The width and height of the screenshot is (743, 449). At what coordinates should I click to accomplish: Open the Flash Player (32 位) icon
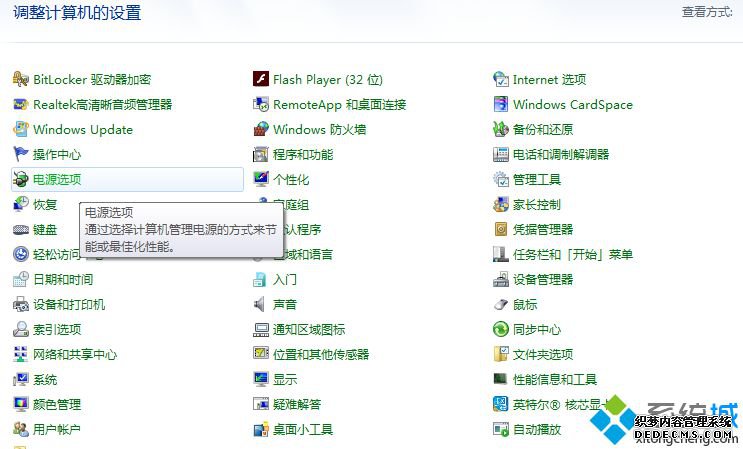(261, 80)
